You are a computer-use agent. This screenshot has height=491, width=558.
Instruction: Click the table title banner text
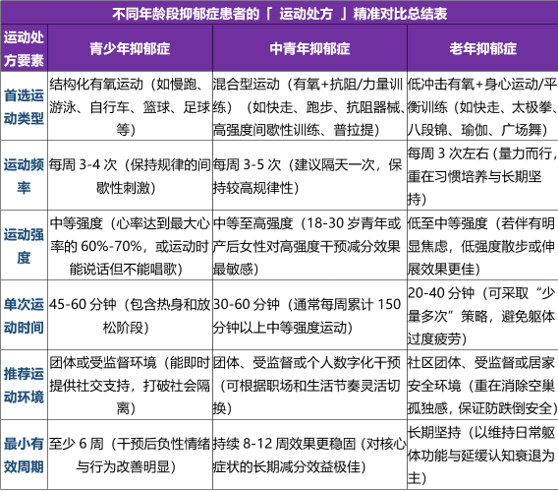point(280,14)
